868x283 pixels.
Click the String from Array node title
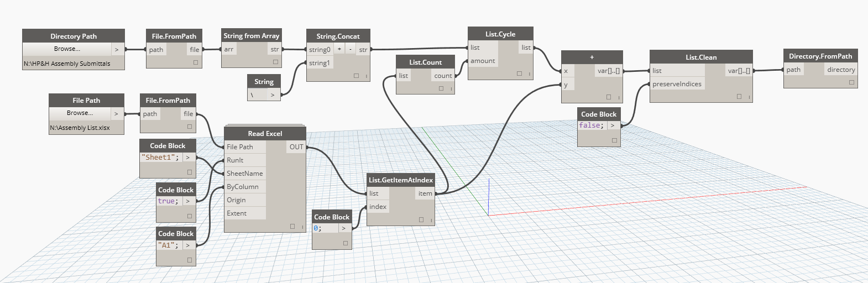pos(252,36)
